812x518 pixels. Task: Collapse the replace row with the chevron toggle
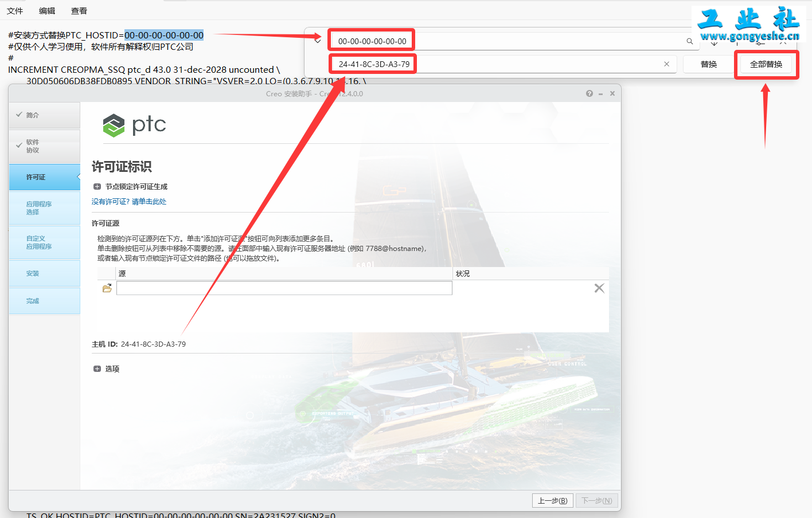318,40
